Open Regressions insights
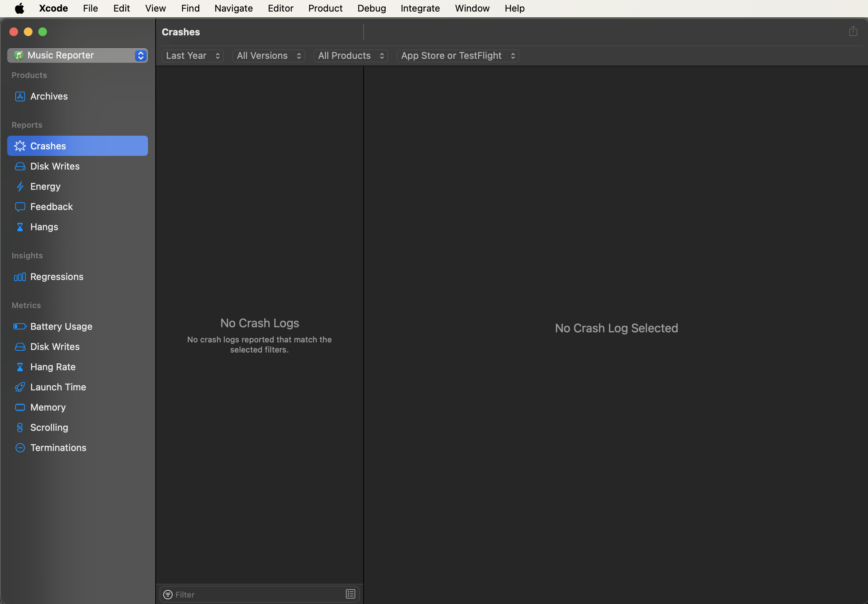 (x=78, y=277)
